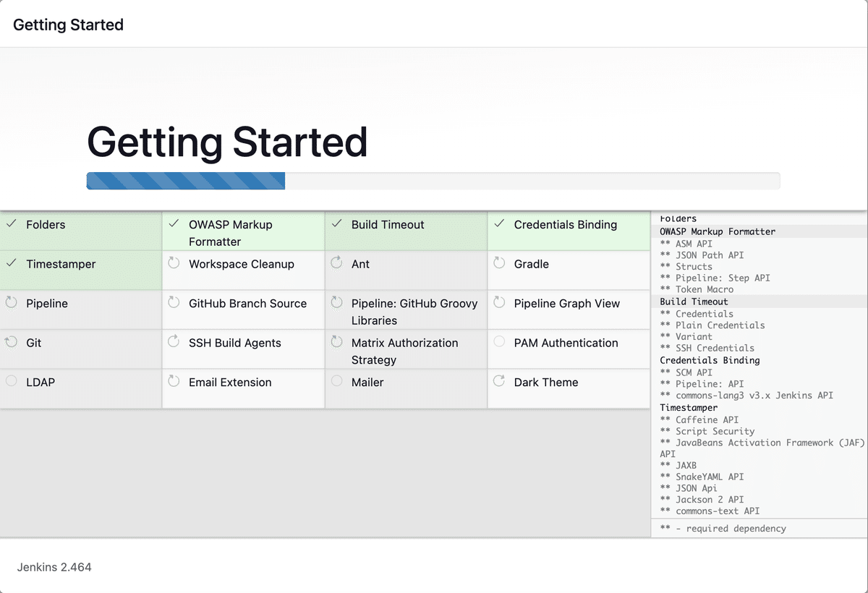Click the checkmark icon beside Timestamper

pyautogui.click(x=11, y=263)
